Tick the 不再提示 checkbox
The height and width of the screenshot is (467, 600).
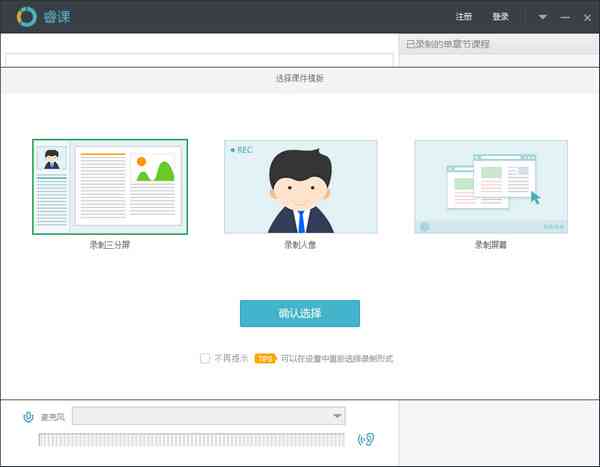[x=205, y=358]
